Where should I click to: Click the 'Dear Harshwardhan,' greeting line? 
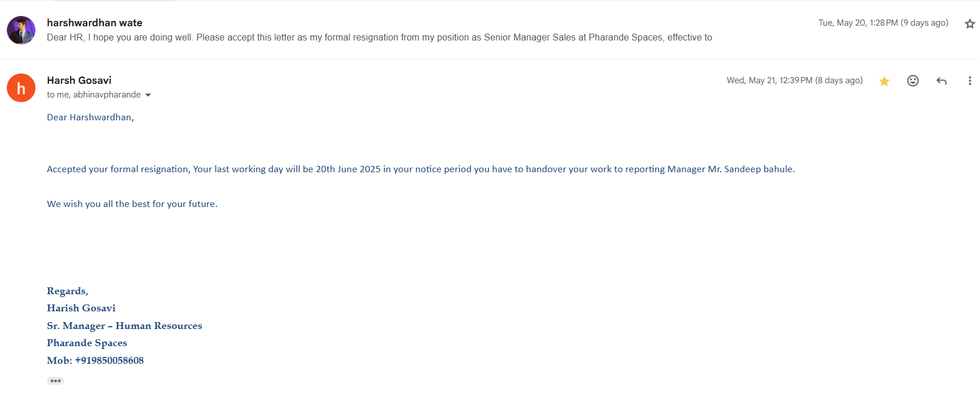(90, 117)
